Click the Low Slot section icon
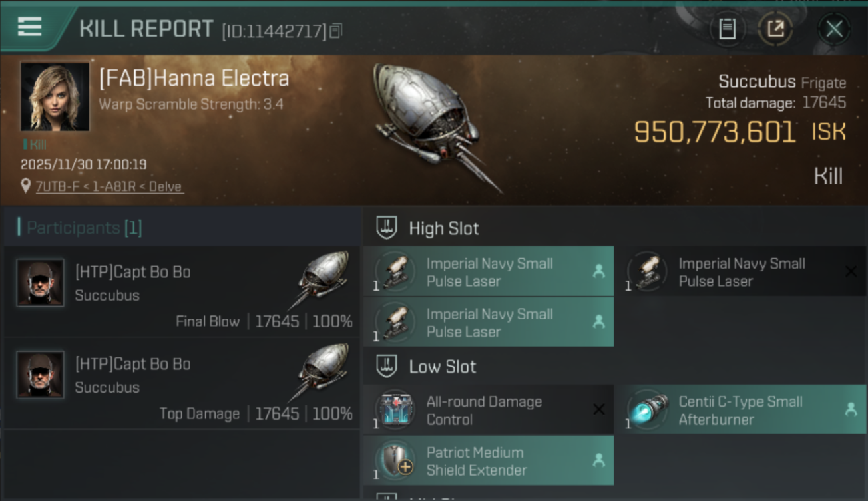This screenshot has height=501, width=868. click(387, 366)
